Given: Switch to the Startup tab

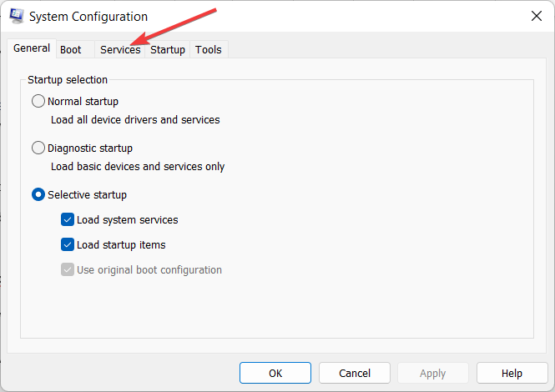Looking at the screenshot, I should [x=168, y=49].
